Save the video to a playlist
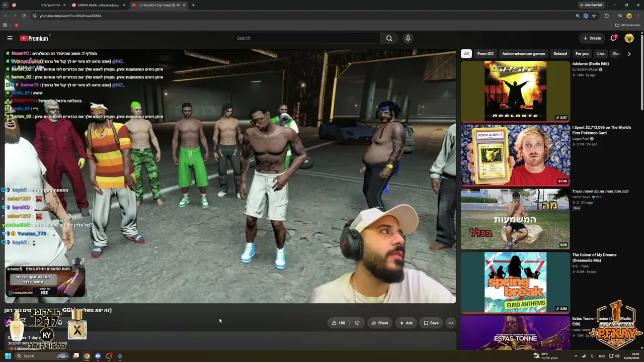The height and width of the screenshot is (362, 644). click(x=431, y=323)
